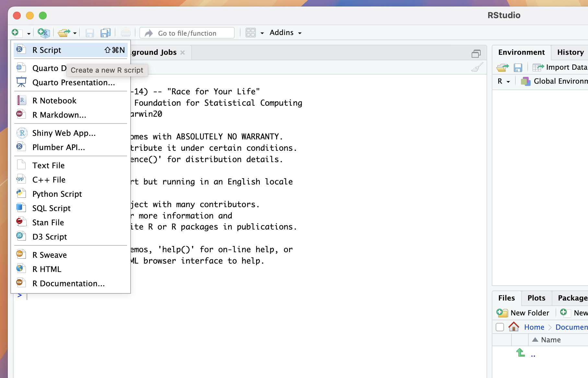Image resolution: width=588 pixels, height=378 pixels.
Task: Click the clear console broom icon
Action: click(477, 67)
